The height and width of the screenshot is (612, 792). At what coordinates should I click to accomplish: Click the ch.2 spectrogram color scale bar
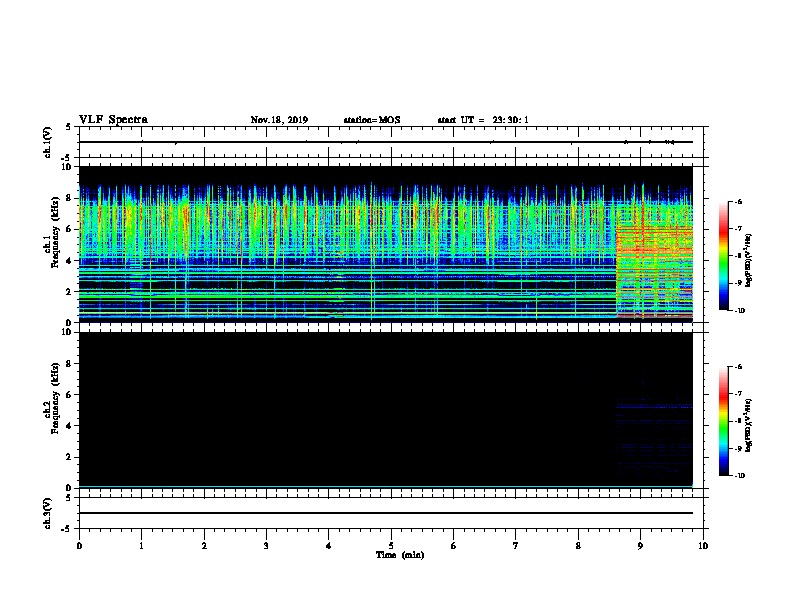pyautogui.click(x=723, y=421)
